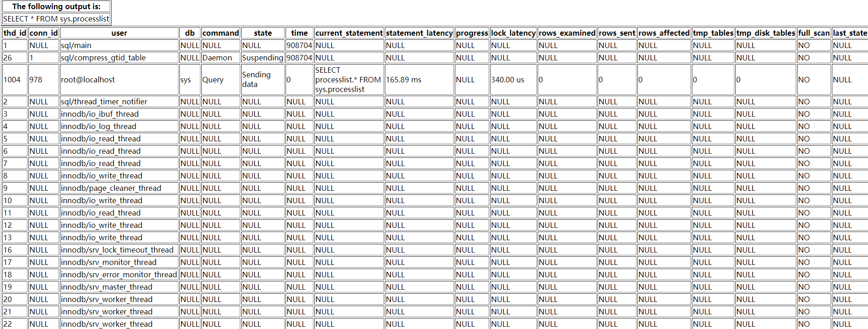Click the last_state column header

(x=850, y=33)
